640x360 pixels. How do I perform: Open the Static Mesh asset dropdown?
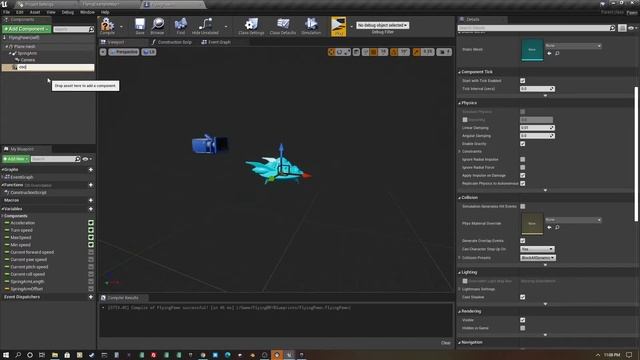click(x=573, y=46)
